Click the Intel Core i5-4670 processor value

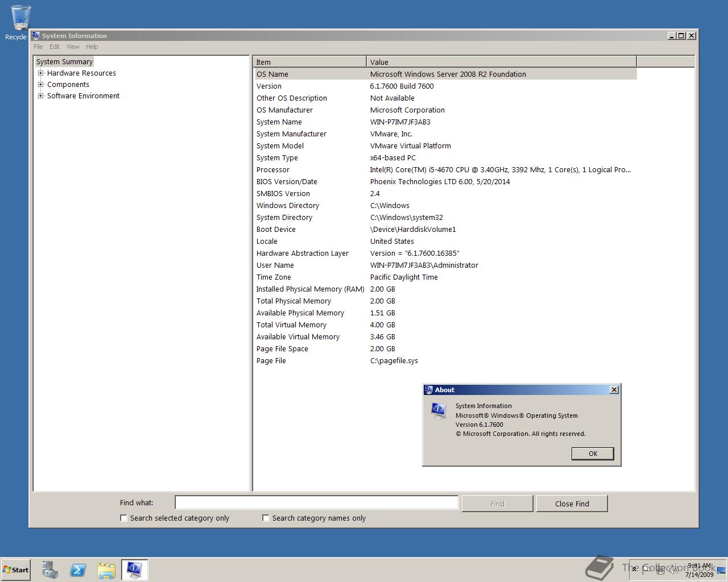500,169
